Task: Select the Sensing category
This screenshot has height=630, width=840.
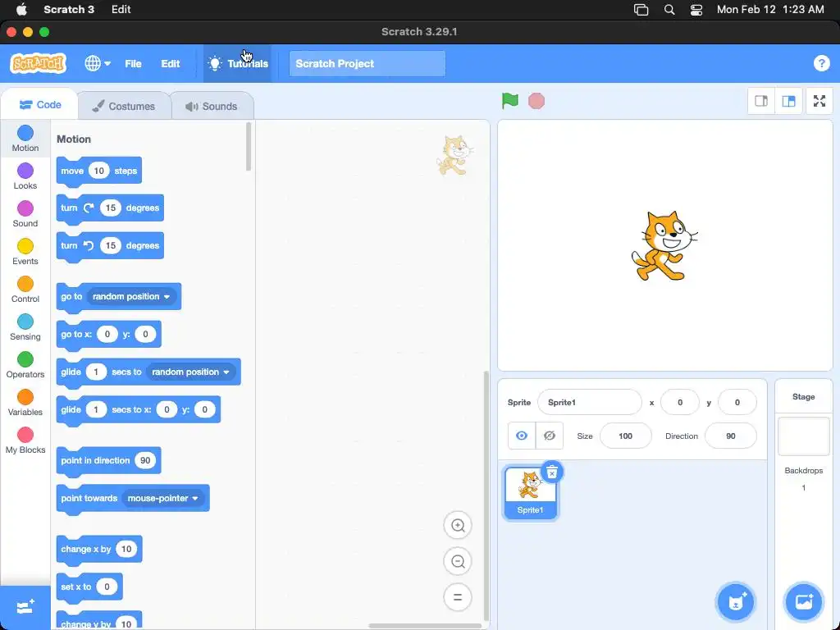Action: (x=25, y=327)
